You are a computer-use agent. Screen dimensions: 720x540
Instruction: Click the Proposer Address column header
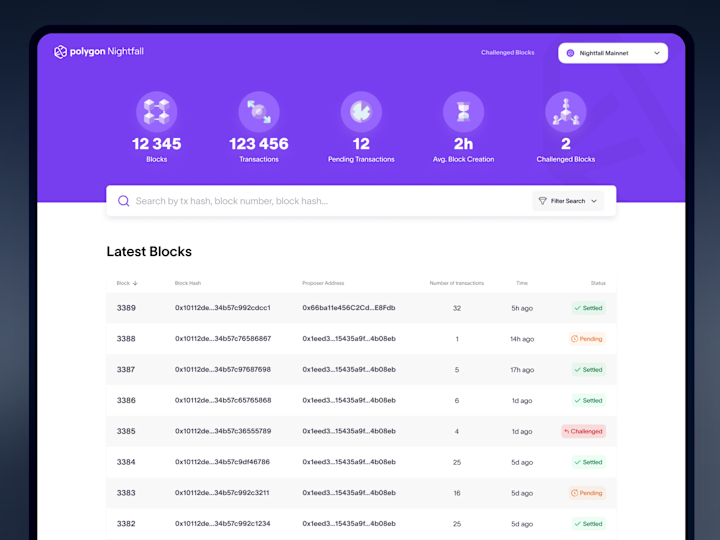point(323,283)
